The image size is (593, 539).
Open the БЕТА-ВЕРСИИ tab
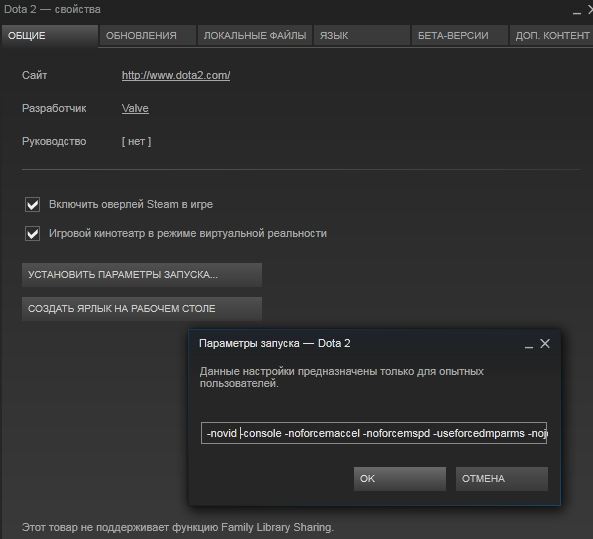coord(459,36)
